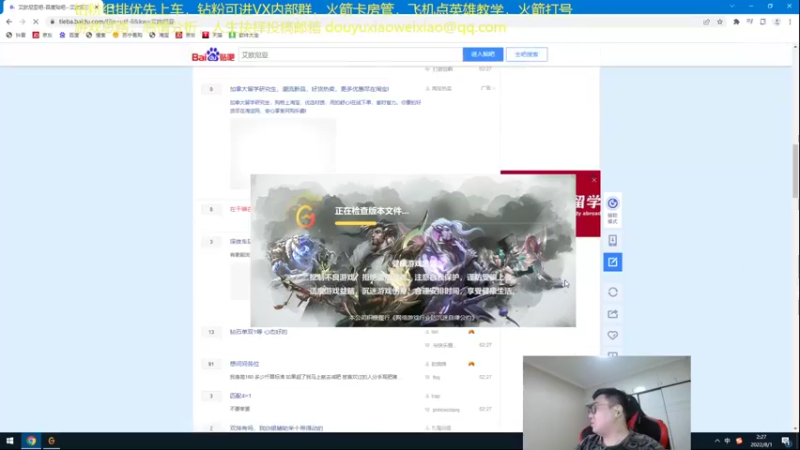Click the Sogou S tray icon
The image size is (800, 450).
coord(739,441)
